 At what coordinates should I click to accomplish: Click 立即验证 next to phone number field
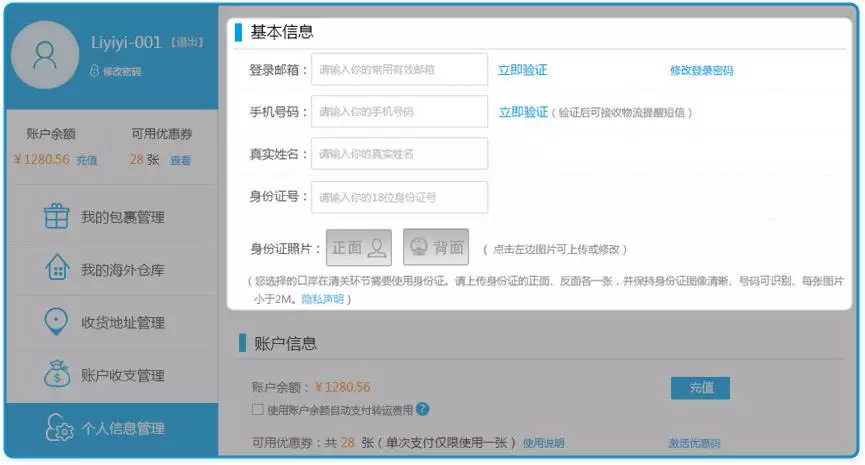click(x=523, y=112)
